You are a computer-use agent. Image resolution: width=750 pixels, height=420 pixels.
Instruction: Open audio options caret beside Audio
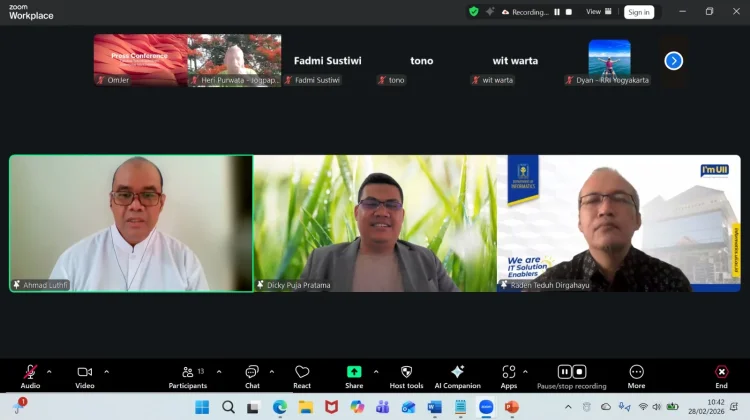(49, 372)
